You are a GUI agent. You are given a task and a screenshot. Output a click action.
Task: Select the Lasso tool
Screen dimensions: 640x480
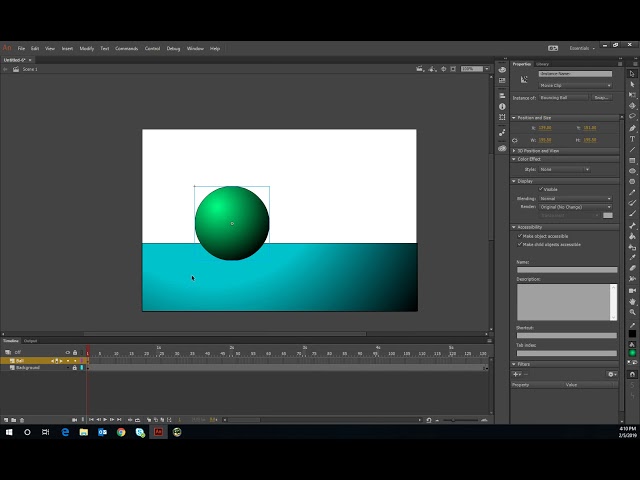click(632, 116)
